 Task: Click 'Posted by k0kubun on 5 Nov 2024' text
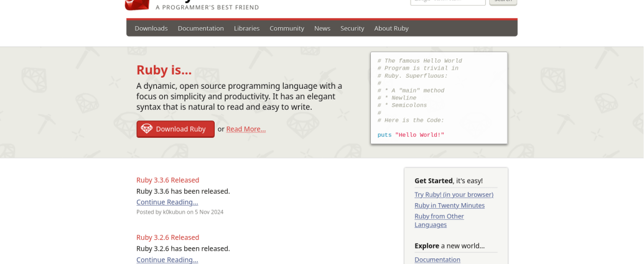[180, 212]
